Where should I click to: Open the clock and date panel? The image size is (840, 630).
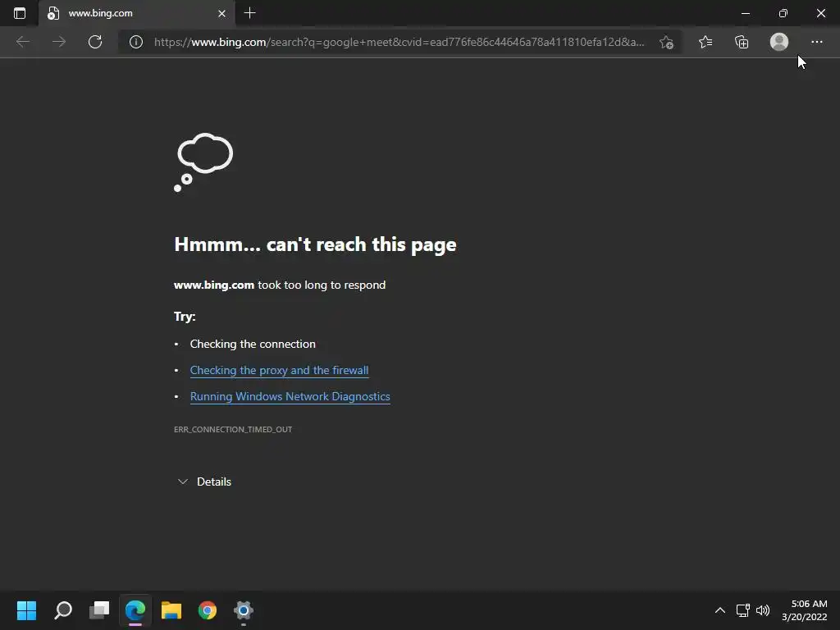(x=804, y=610)
